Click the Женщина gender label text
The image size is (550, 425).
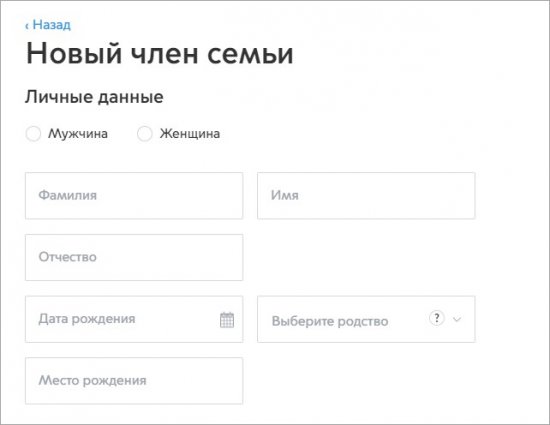(x=190, y=134)
